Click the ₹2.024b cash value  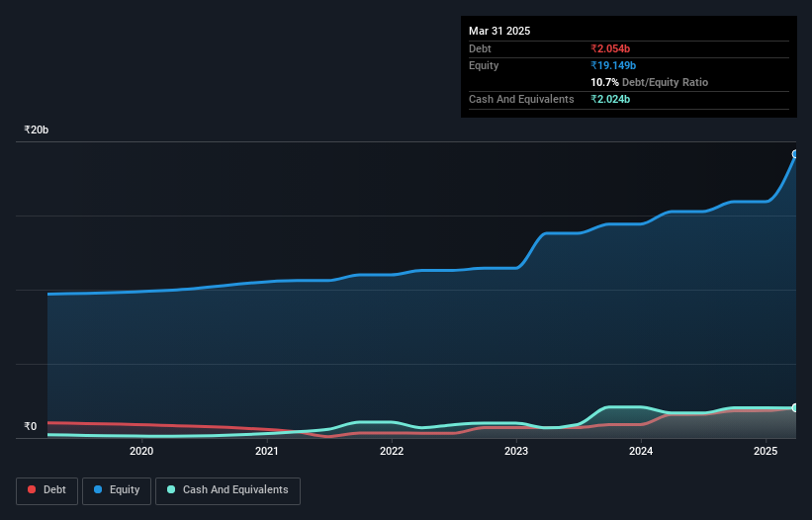[x=610, y=99]
